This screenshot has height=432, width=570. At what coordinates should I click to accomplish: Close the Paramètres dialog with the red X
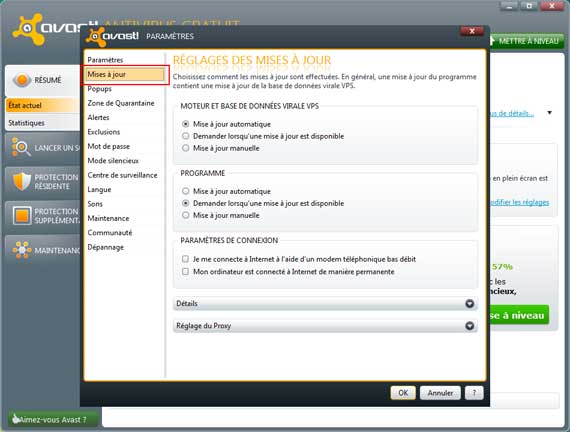471,31
